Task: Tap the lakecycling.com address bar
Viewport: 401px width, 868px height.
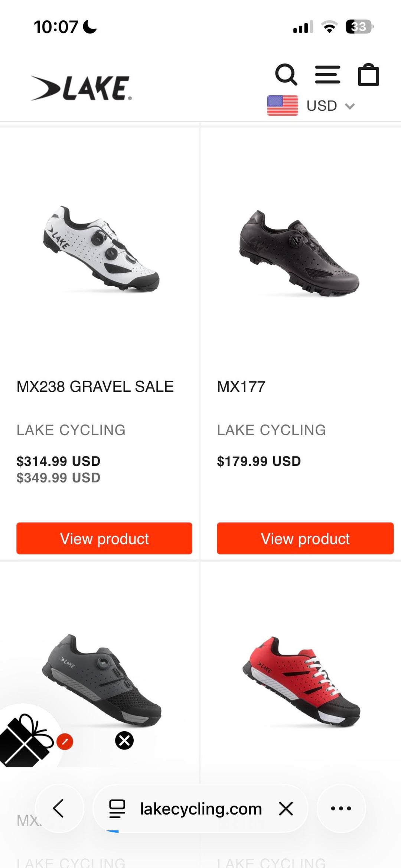Action: [200, 809]
